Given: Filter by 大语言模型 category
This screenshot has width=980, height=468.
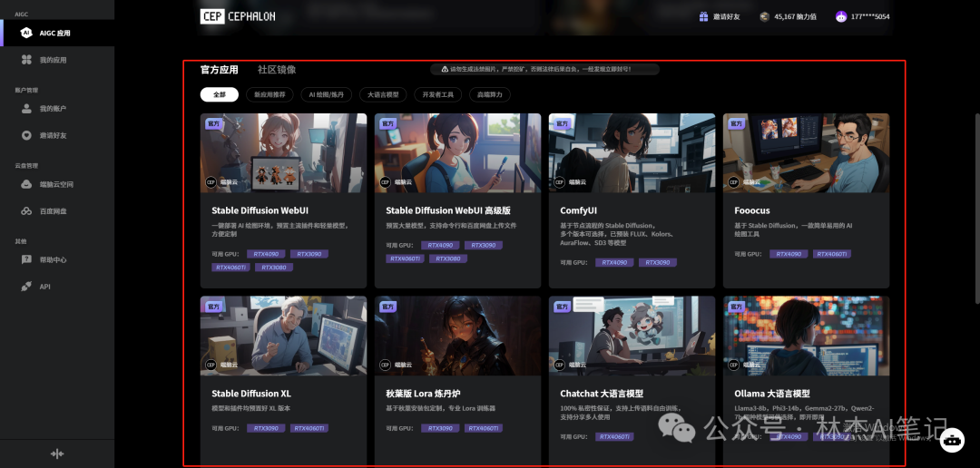Looking at the screenshot, I should tap(383, 95).
